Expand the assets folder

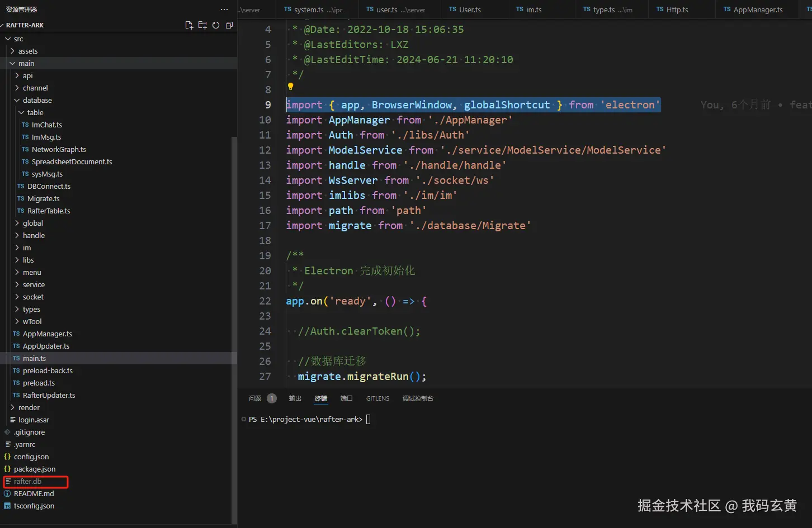[x=12, y=51]
